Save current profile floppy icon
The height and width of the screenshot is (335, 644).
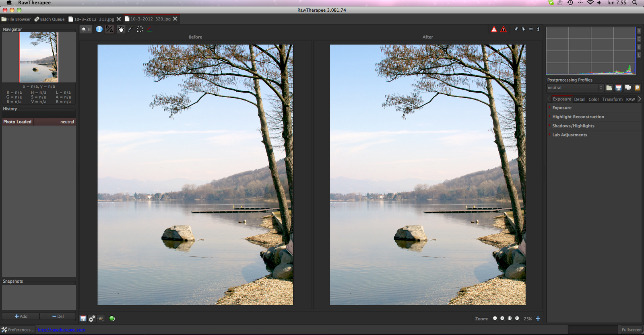click(619, 88)
